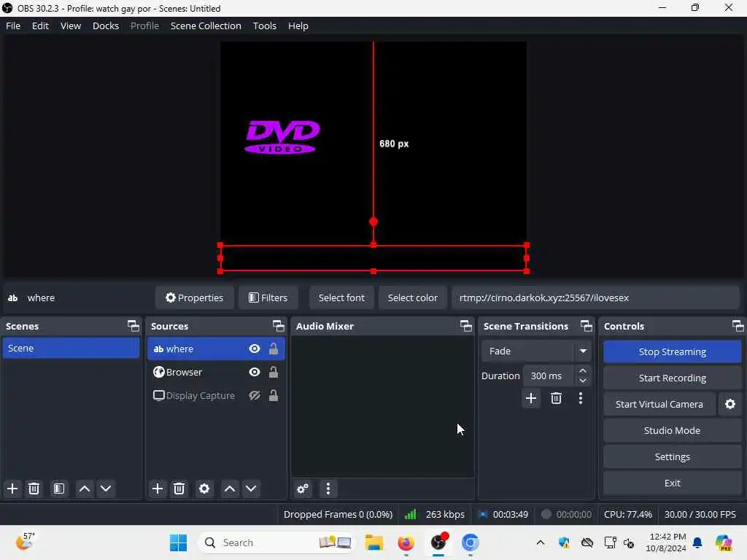Image resolution: width=747 pixels, height=560 pixels.
Task: Add a new scene with plus icon
Action: 12,489
